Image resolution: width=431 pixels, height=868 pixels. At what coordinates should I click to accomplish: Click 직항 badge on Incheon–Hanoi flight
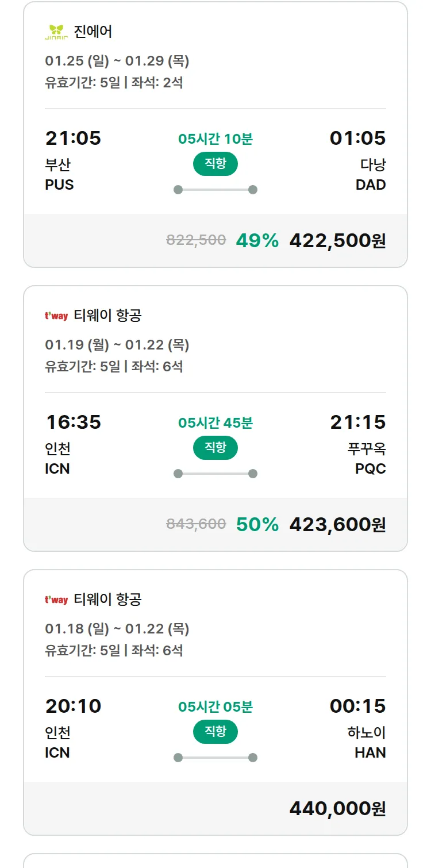(x=215, y=732)
